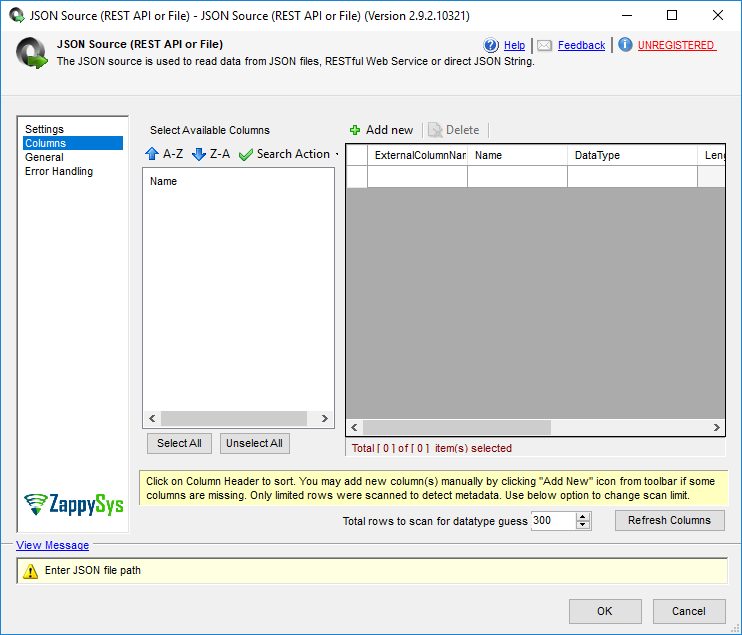Click the greyed Delete icon in toolbar
The height and width of the screenshot is (635, 742).
click(435, 130)
